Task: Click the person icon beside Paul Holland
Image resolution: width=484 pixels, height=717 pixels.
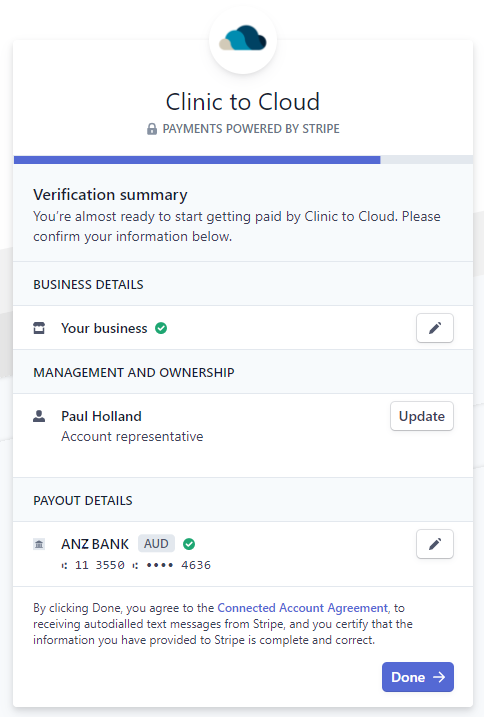Action: click(39, 416)
